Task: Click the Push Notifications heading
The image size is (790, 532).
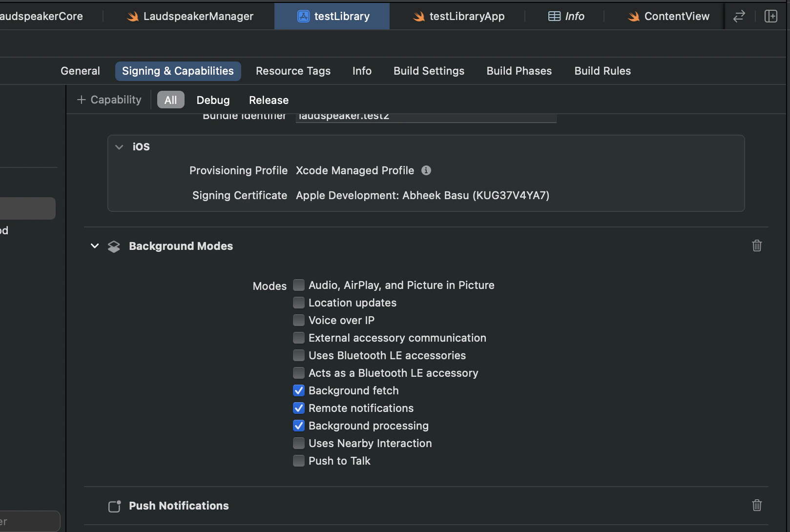Action: pyautogui.click(x=179, y=506)
